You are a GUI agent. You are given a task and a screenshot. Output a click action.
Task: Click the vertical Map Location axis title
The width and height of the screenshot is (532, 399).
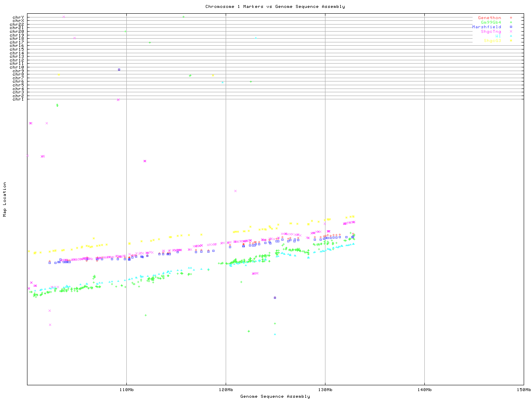5,199
